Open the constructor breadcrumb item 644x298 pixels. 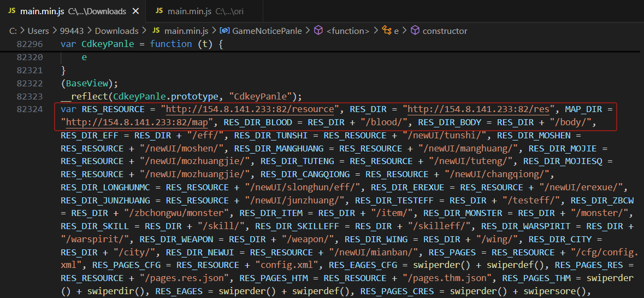pyautogui.click(x=445, y=31)
